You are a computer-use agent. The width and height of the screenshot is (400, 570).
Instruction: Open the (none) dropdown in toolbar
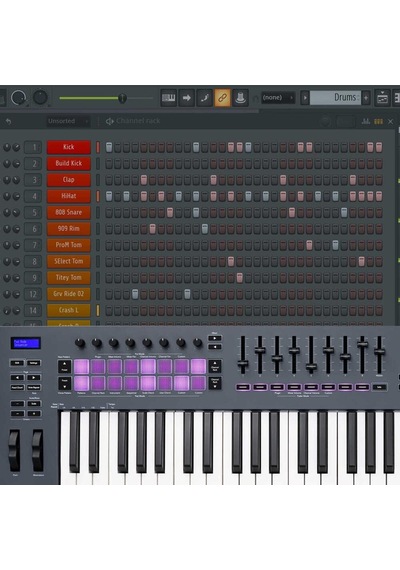(277, 98)
